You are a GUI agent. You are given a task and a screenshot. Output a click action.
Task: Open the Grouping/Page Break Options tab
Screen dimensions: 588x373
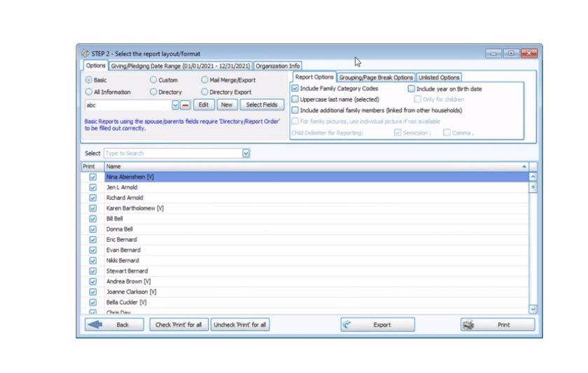pyautogui.click(x=376, y=77)
